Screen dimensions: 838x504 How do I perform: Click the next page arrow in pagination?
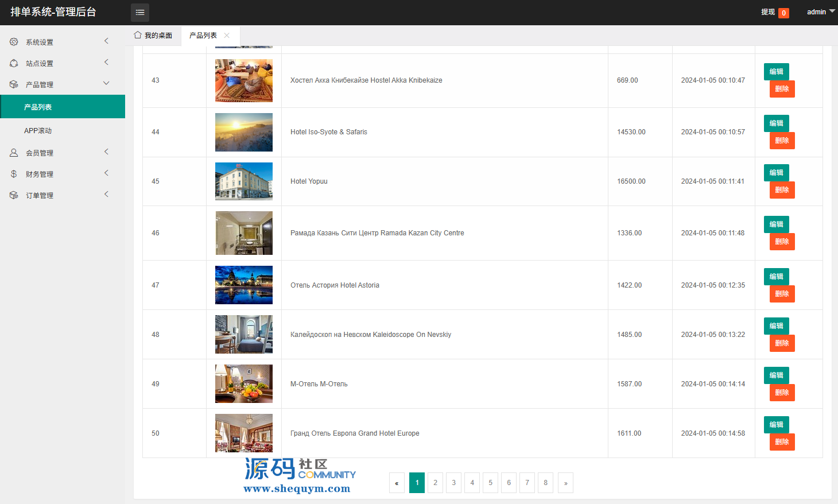pyautogui.click(x=565, y=483)
